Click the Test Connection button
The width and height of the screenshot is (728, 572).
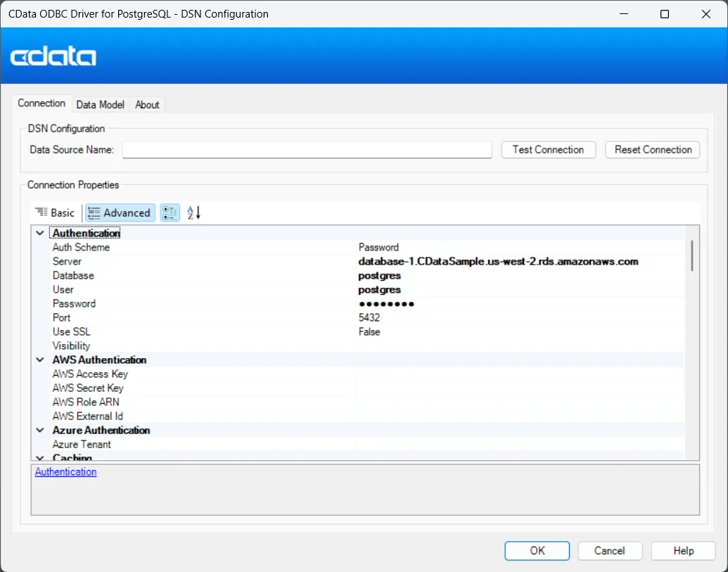pyautogui.click(x=548, y=149)
